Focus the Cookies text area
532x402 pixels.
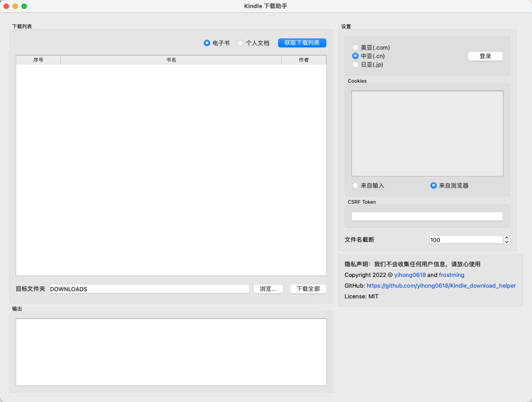427,133
